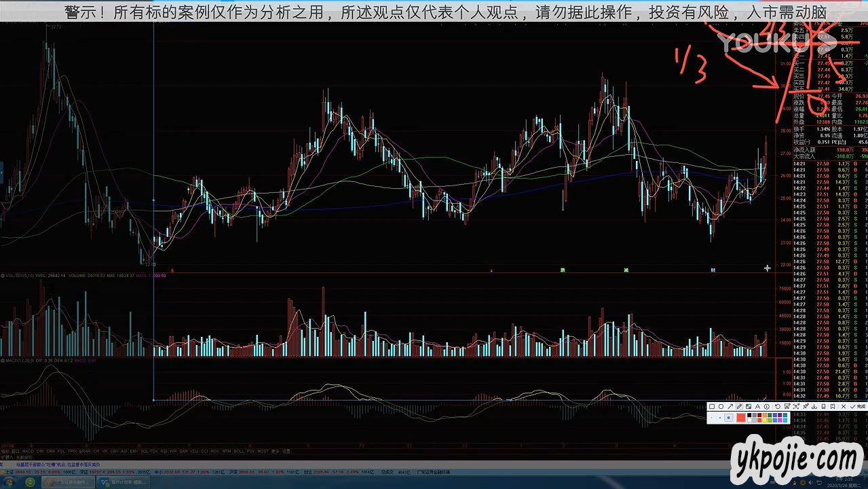Viewport: 868px width, 489px height.
Task: Select the pencil freehand tool
Action: 739,407
